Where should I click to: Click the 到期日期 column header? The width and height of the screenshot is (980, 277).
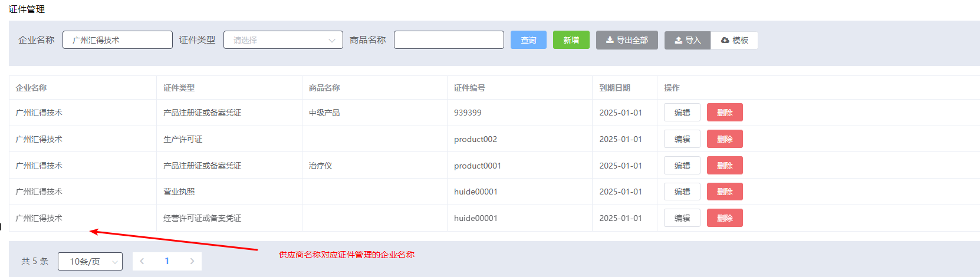pyautogui.click(x=614, y=88)
